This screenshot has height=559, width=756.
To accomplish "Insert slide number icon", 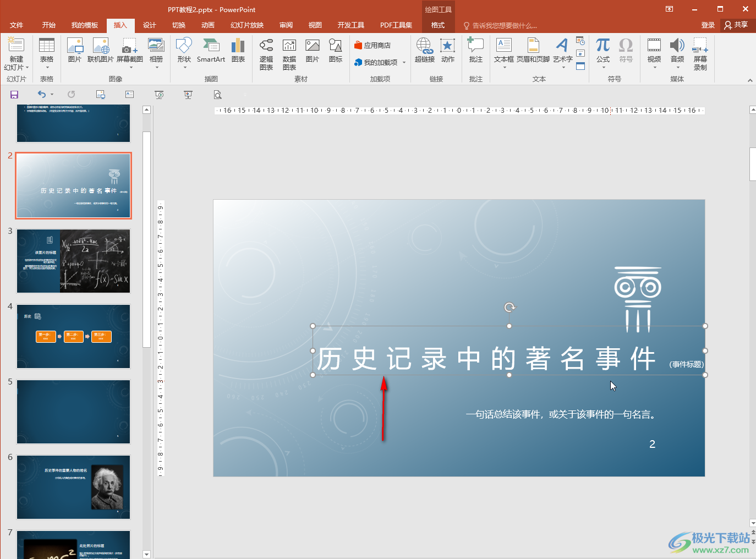I will tap(580, 53).
